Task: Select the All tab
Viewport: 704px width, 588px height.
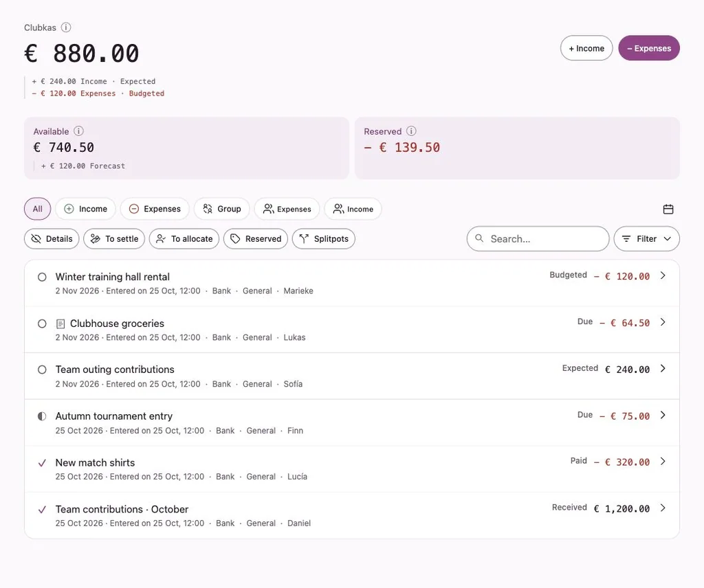Action: 37,209
